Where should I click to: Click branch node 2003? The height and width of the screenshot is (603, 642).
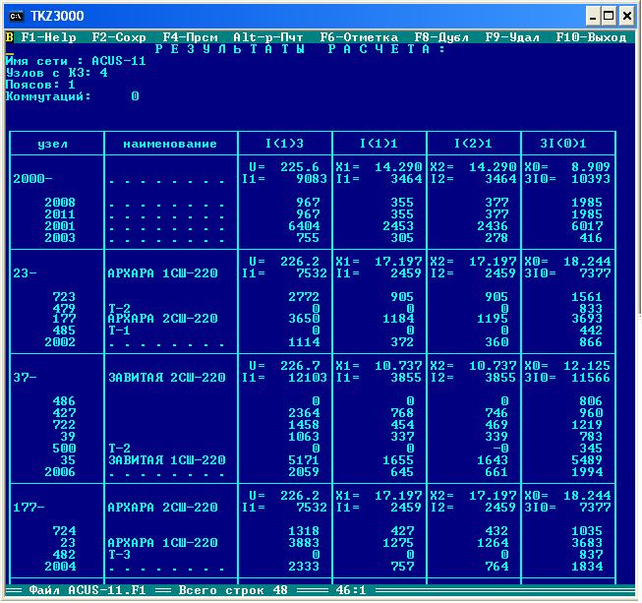(60, 238)
